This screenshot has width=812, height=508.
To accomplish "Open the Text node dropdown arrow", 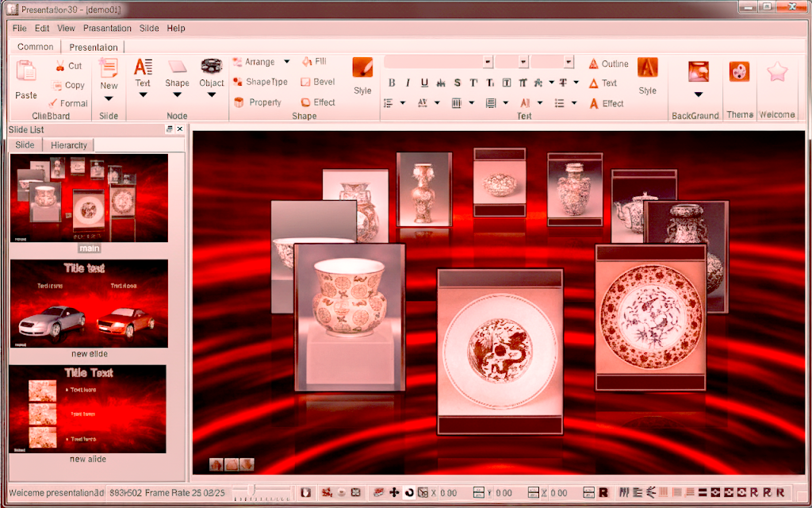I will (x=143, y=96).
